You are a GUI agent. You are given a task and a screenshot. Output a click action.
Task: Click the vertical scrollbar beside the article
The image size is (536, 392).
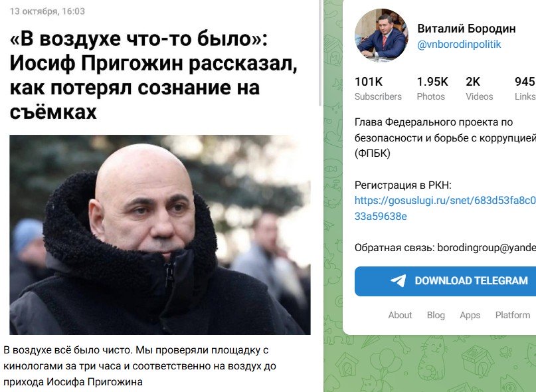[x=320, y=53]
